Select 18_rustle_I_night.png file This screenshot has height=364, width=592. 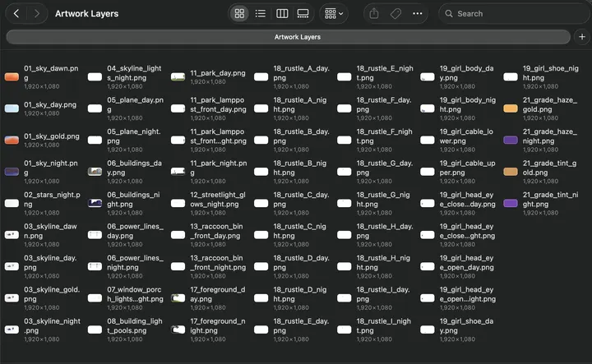point(374,329)
